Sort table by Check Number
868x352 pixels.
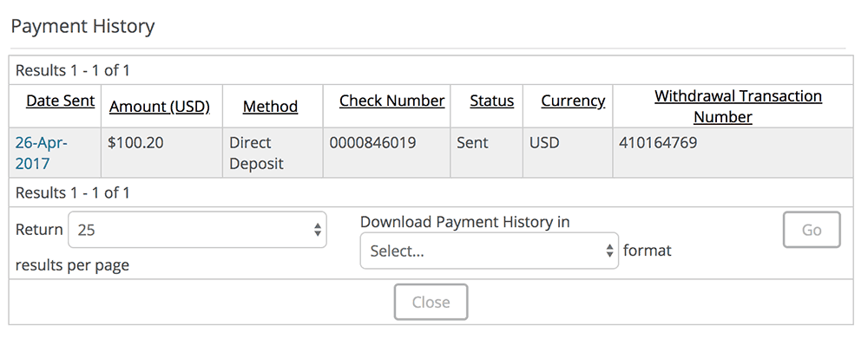391,101
